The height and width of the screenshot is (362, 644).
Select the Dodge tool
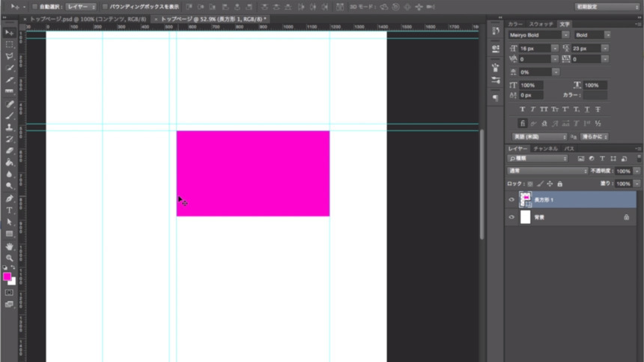tap(9, 186)
